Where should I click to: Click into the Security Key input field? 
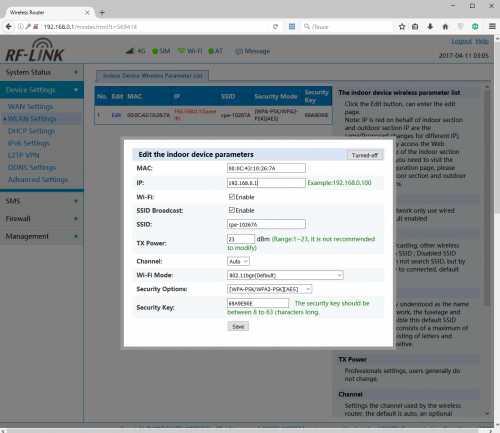258,303
